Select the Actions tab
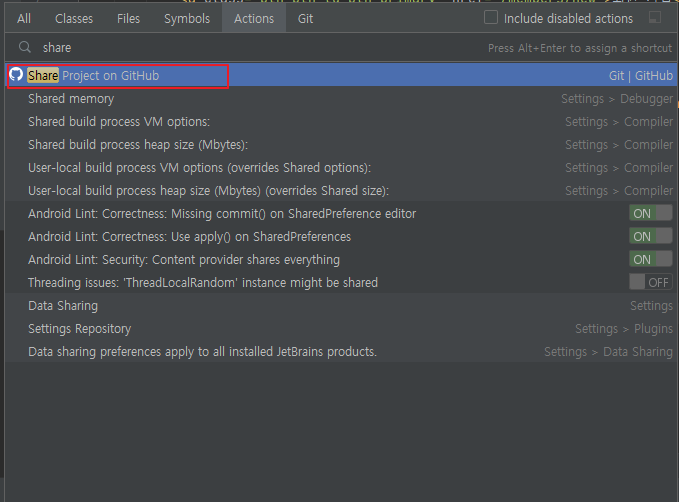Screen dimensions: 679x502 tap(254, 19)
